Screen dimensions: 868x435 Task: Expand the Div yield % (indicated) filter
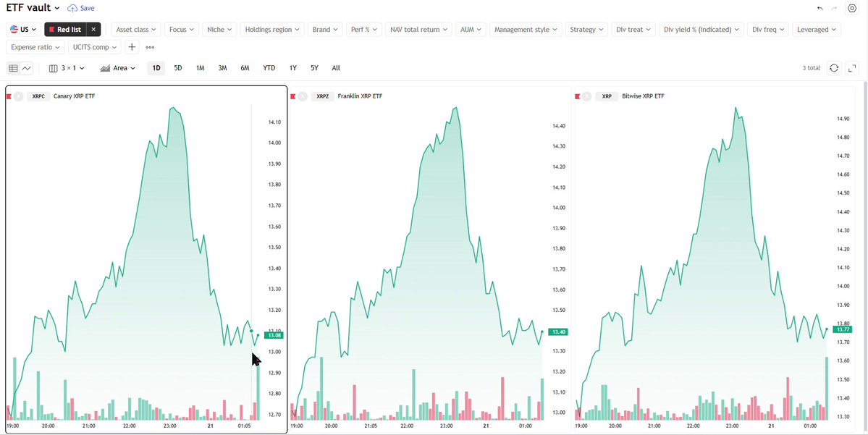(x=701, y=30)
